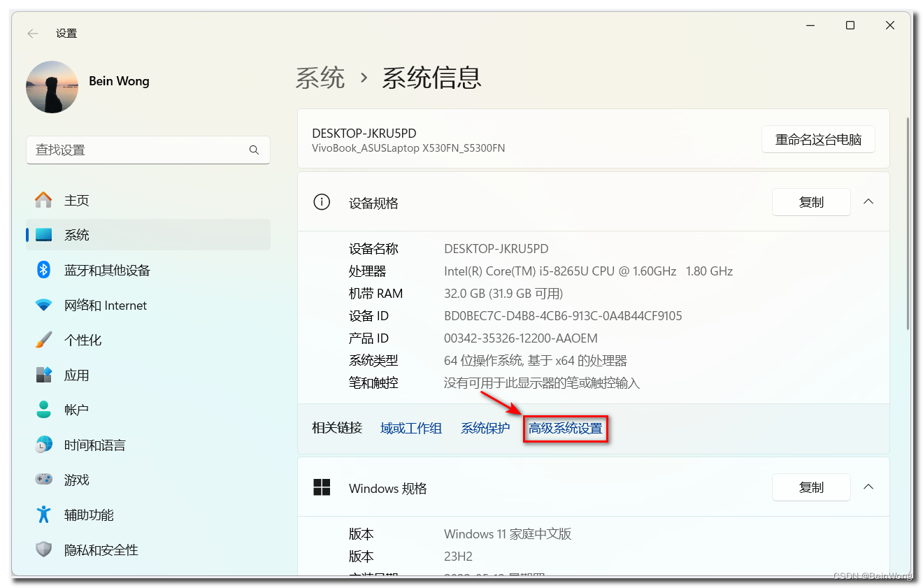Click the Time and language clock icon

tap(43, 445)
